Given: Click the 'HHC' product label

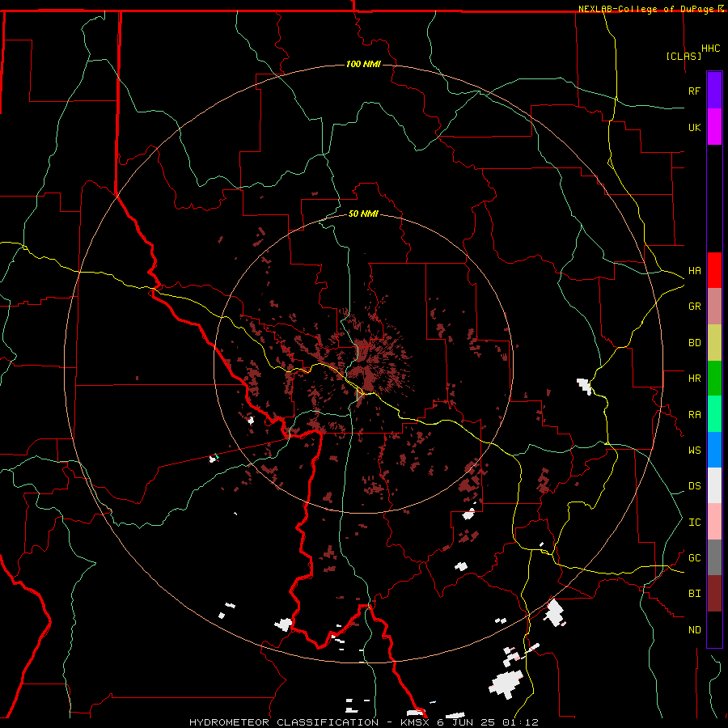Looking at the screenshot, I should coord(711,49).
